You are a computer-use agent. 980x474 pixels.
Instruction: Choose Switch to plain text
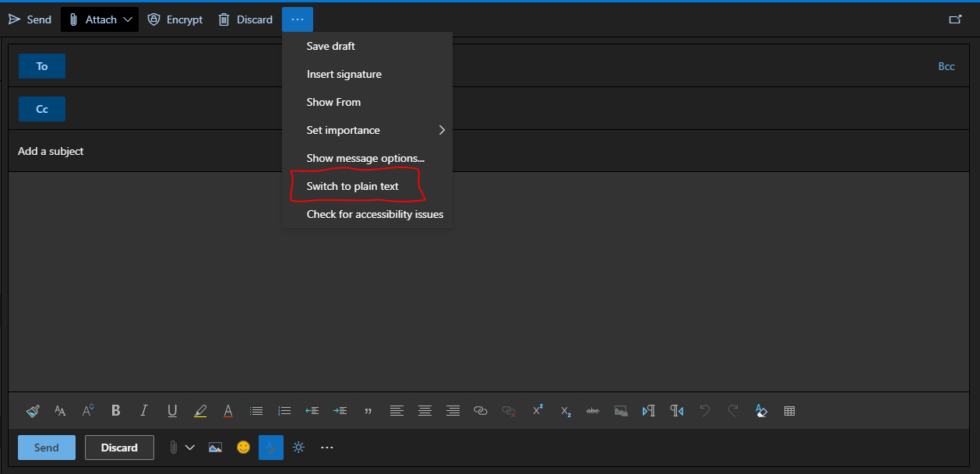(x=367, y=186)
